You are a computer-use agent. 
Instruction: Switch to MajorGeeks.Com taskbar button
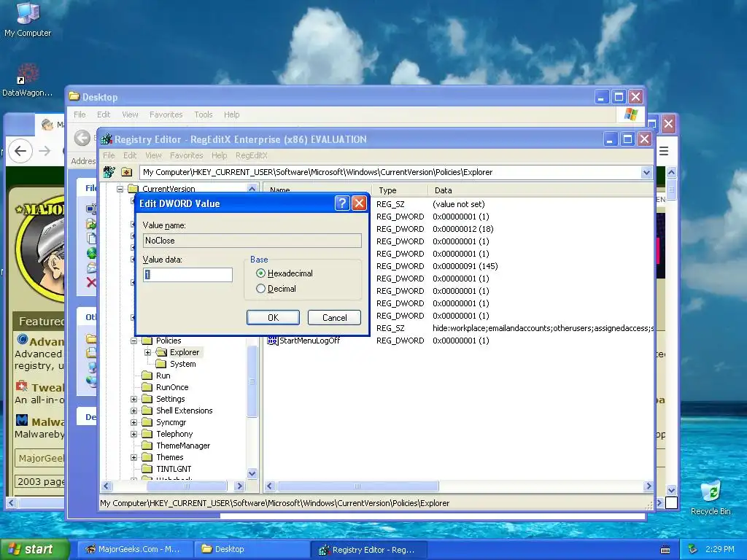pos(135,549)
